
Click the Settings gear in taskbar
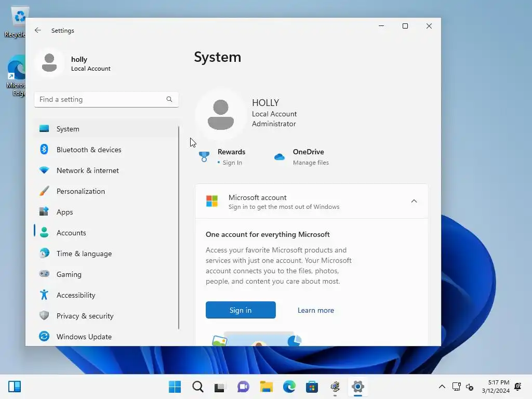(x=357, y=387)
